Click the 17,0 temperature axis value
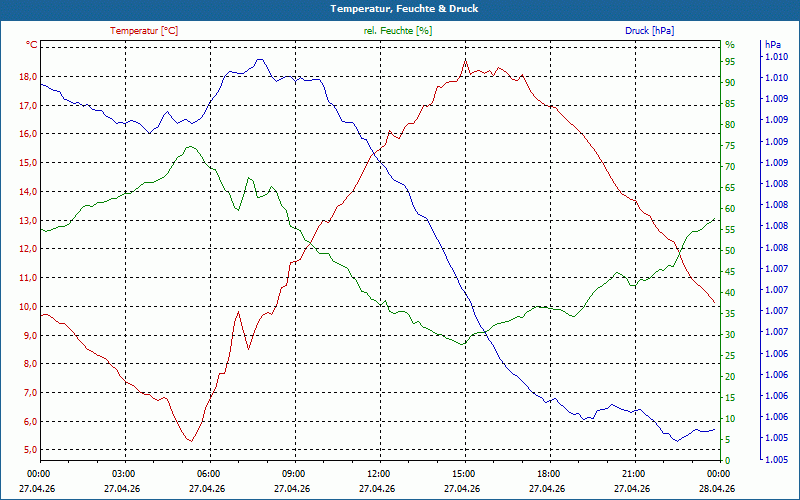This screenshot has width=800, height=500. [29, 106]
